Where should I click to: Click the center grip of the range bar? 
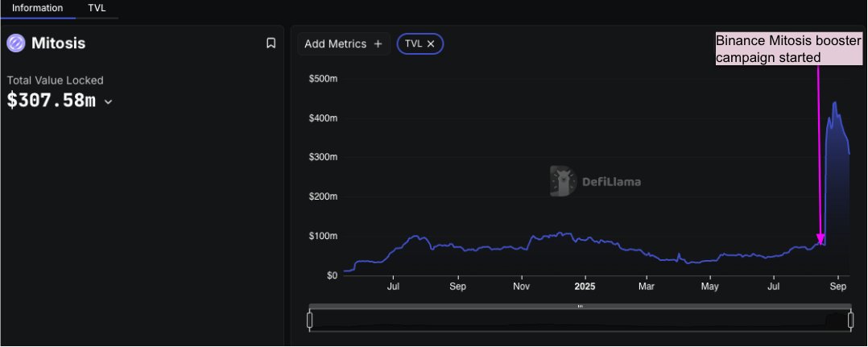click(580, 306)
